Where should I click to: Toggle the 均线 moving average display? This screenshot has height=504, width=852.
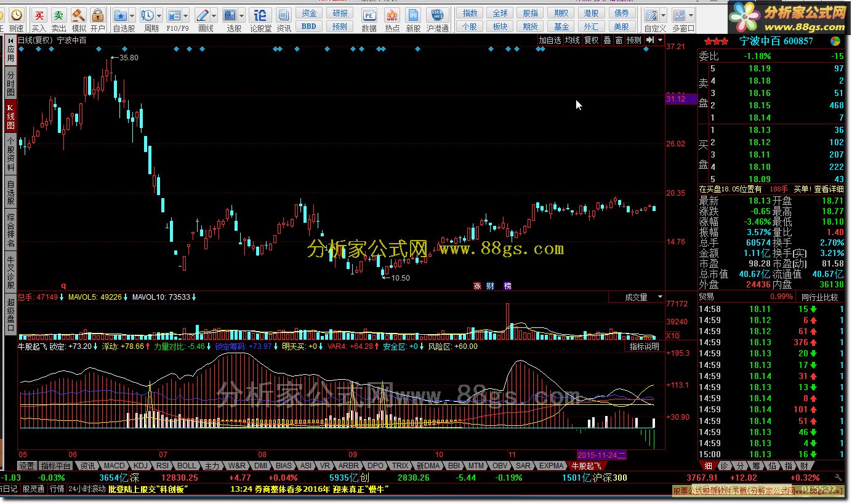click(573, 40)
